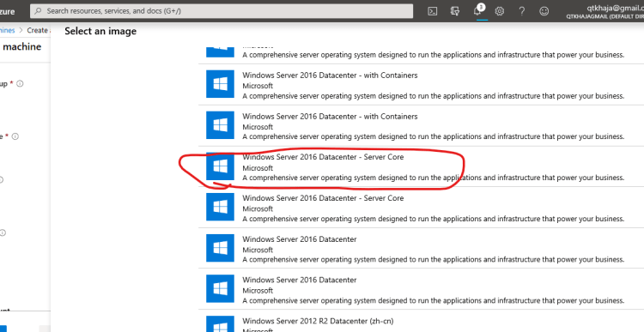Click Windows logo of lower plain 2016 Datacenter entry

[x=220, y=289]
